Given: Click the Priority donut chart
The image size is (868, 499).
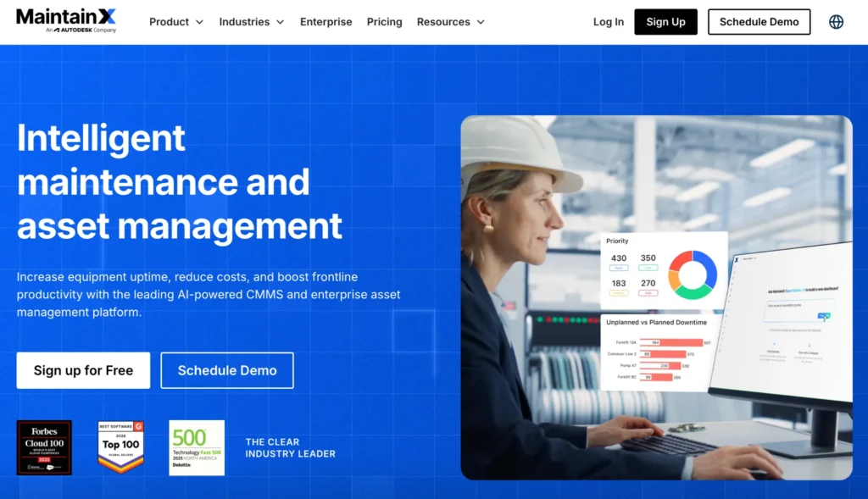Looking at the screenshot, I should pos(693,275).
